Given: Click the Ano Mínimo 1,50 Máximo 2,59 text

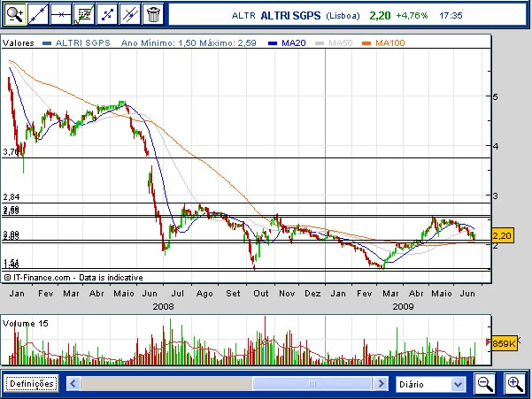Looking at the screenshot, I should pyautogui.click(x=189, y=43).
